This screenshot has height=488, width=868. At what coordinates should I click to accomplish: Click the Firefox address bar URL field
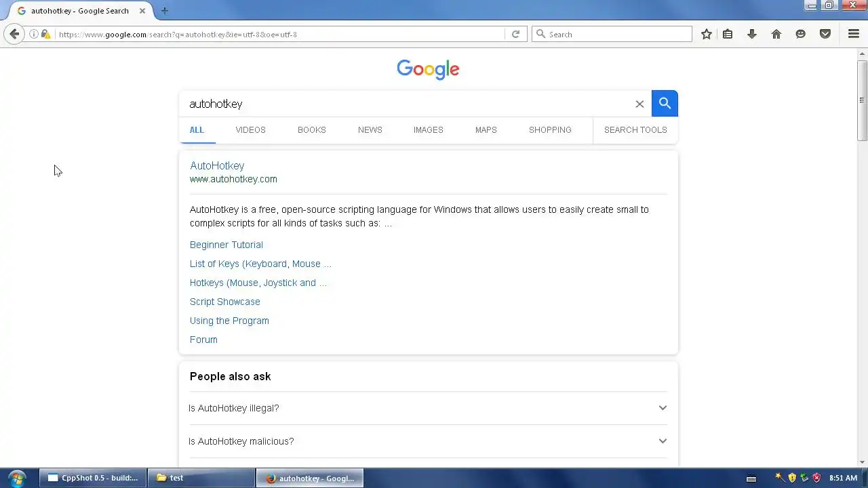pyautogui.click(x=279, y=34)
